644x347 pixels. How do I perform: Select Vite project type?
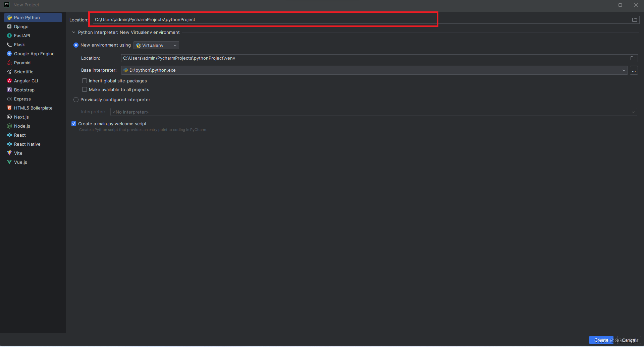[x=33, y=153]
